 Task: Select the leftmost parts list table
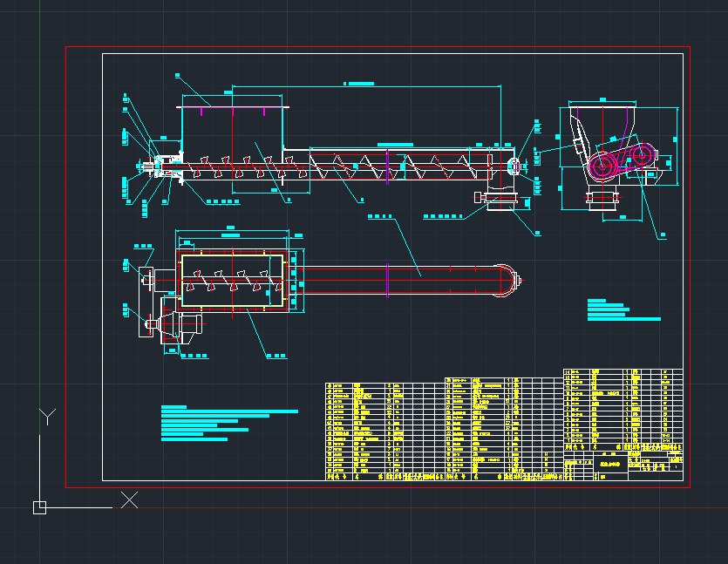point(384,431)
